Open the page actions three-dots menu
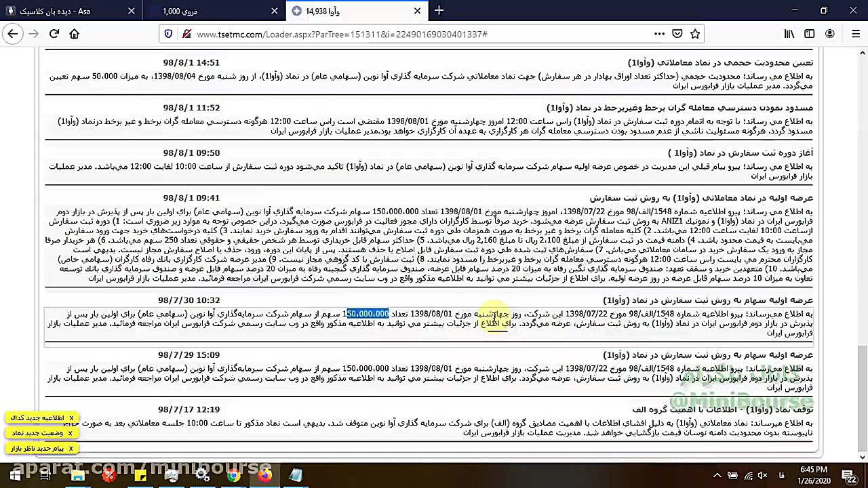The image size is (868, 488). [x=658, y=34]
